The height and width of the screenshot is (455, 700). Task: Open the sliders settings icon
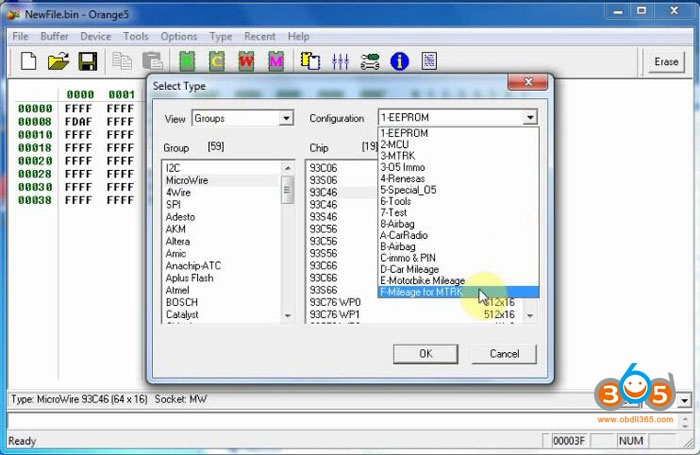[340, 61]
